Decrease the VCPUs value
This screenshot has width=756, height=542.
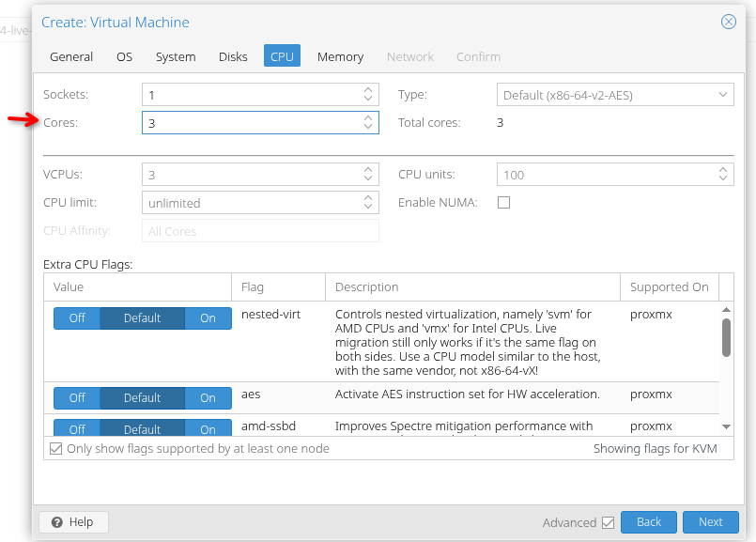coord(368,178)
